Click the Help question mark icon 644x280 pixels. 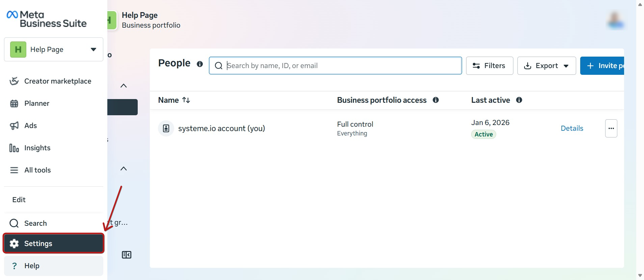tap(14, 266)
